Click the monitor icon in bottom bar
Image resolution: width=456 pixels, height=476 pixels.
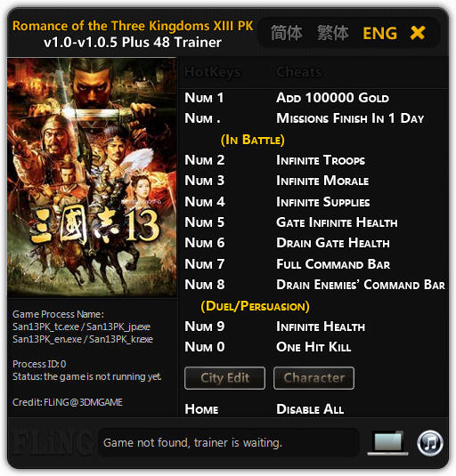point(388,443)
